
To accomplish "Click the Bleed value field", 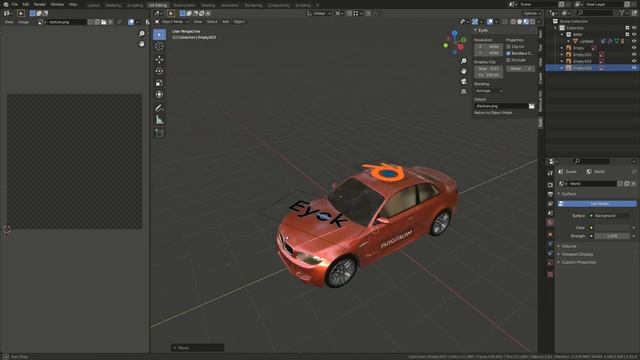I will pyautogui.click(x=520, y=69).
